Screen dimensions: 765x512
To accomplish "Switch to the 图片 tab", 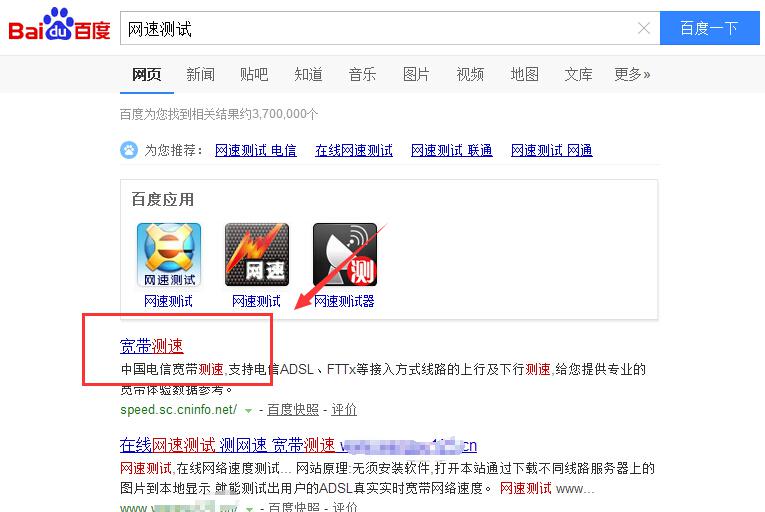I will point(416,74).
